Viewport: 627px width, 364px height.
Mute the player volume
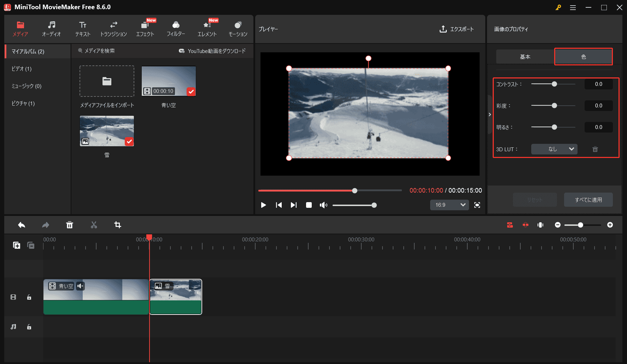pyautogui.click(x=323, y=205)
